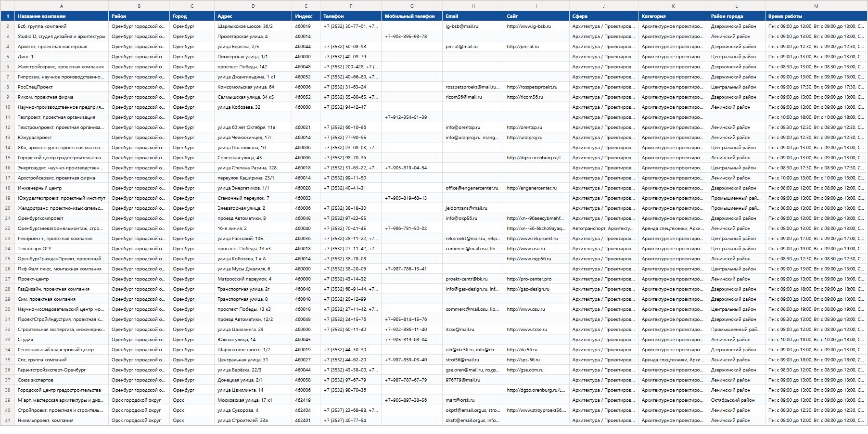868x434 pixels.
Task: Select postal code cell '462419'
Action: click(x=306, y=400)
